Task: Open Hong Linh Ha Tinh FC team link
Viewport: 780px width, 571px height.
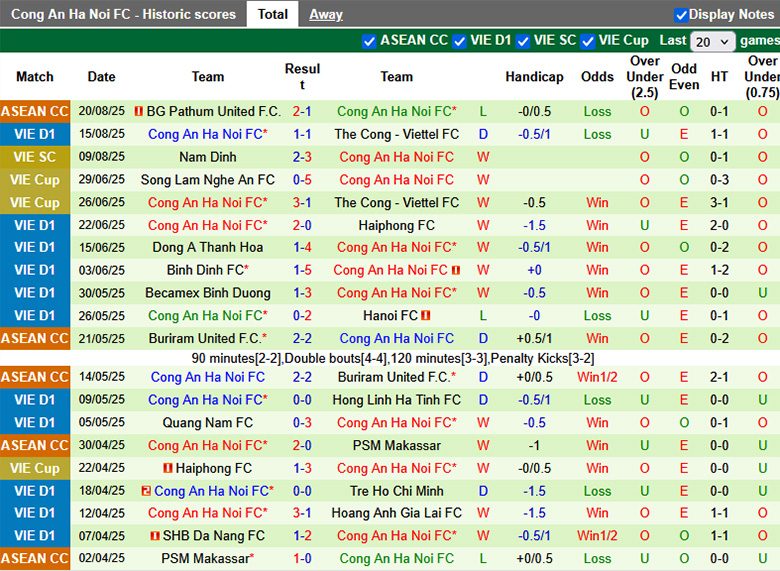Action: pos(396,400)
